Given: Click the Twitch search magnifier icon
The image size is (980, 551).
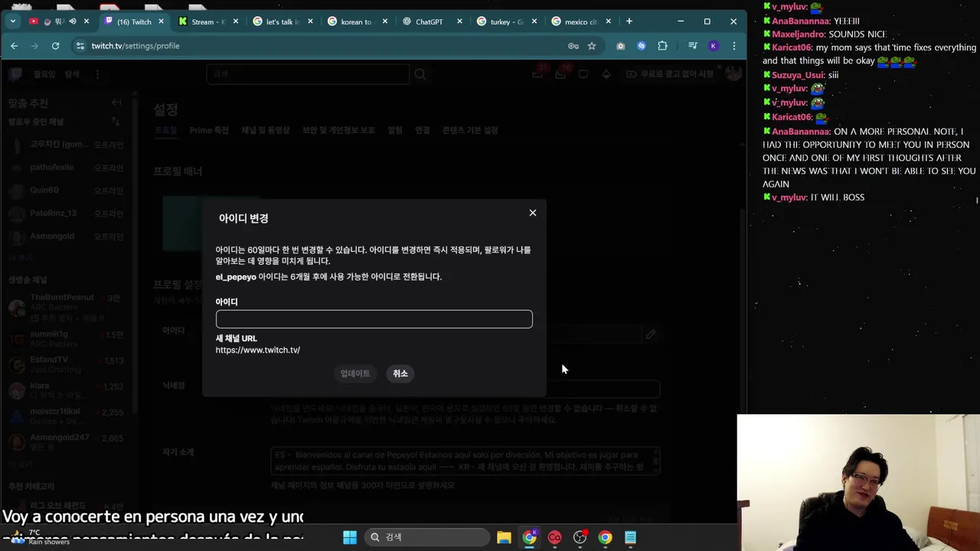Looking at the screenshot, I should click(x=420, y=74).
